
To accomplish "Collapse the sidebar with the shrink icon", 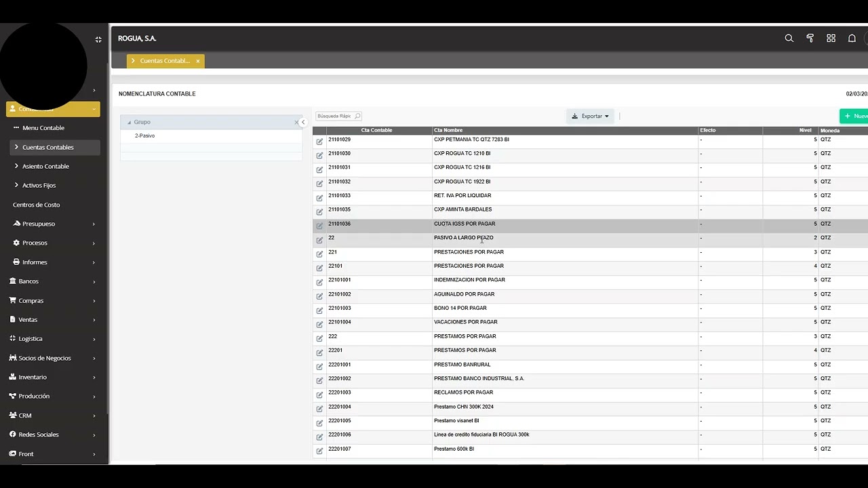I will tap(98, 39).
